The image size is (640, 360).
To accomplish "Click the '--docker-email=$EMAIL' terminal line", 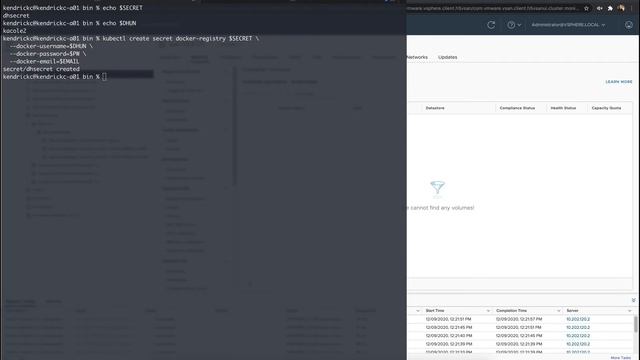I will [x=44, y=61].
